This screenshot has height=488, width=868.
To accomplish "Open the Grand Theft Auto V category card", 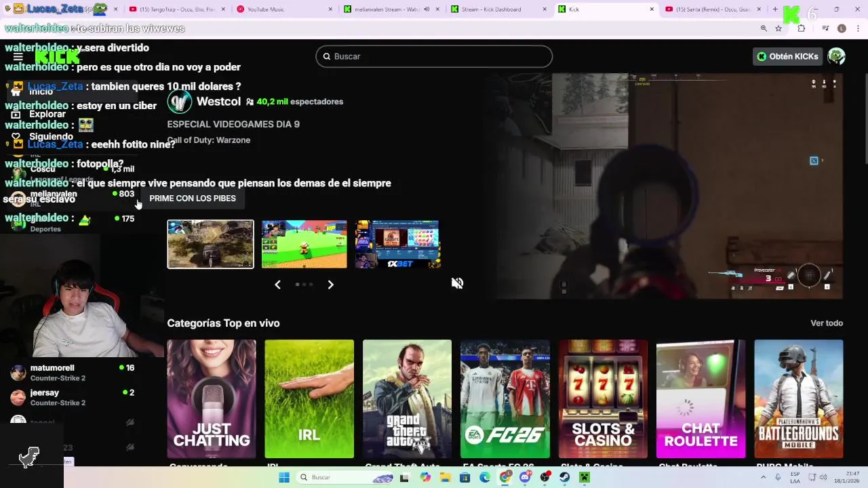I will click(407, 399).
